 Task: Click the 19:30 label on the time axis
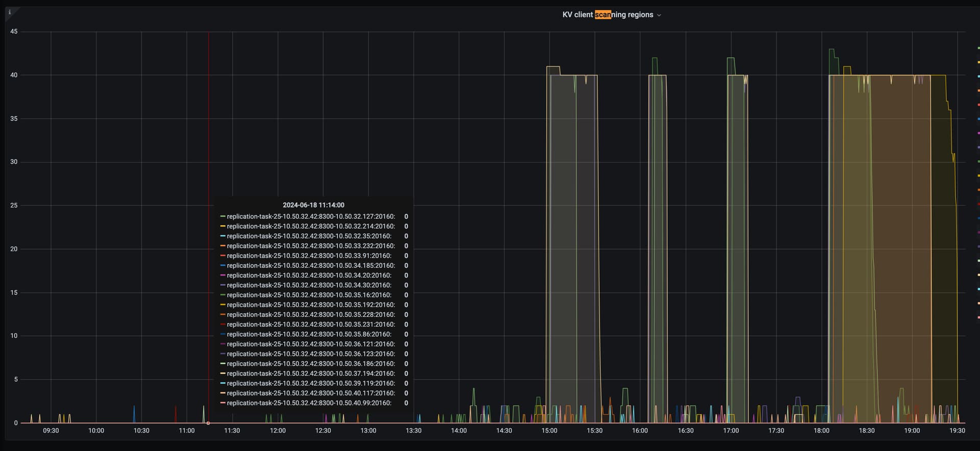(957, 431)
